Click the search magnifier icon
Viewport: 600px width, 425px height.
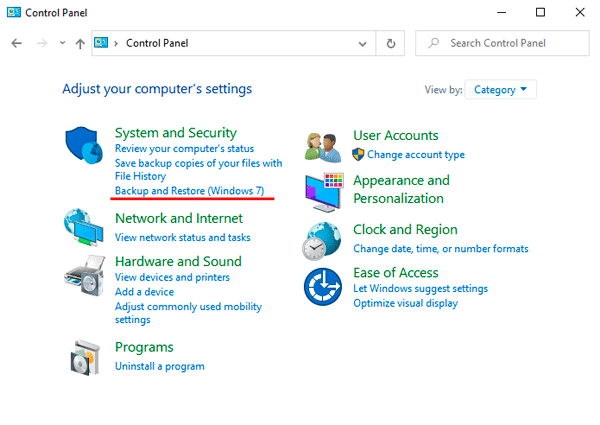click(x=433, y=43)
